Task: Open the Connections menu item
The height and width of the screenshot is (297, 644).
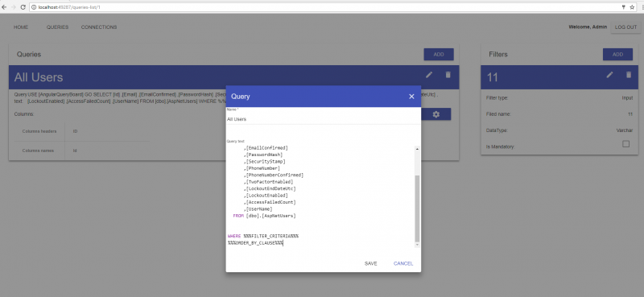Action: pos(99,27)
